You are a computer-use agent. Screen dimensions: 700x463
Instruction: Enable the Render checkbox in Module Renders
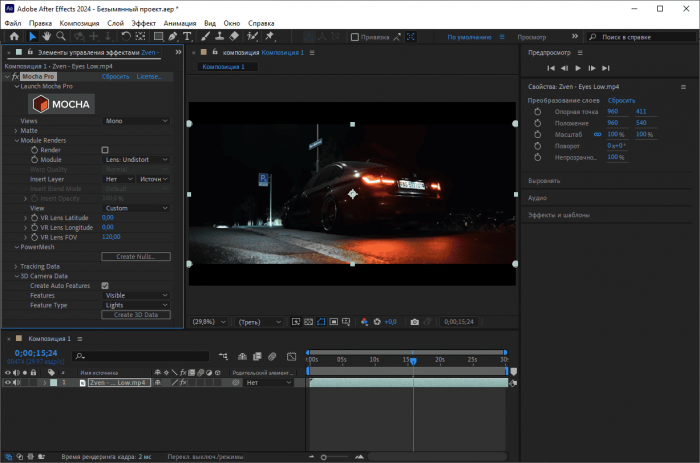pos(106,149)
